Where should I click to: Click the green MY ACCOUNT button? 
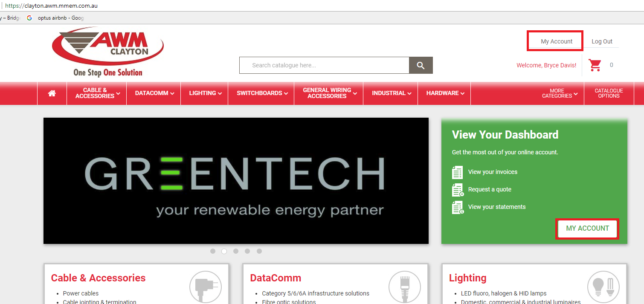(x=587, y=229)
